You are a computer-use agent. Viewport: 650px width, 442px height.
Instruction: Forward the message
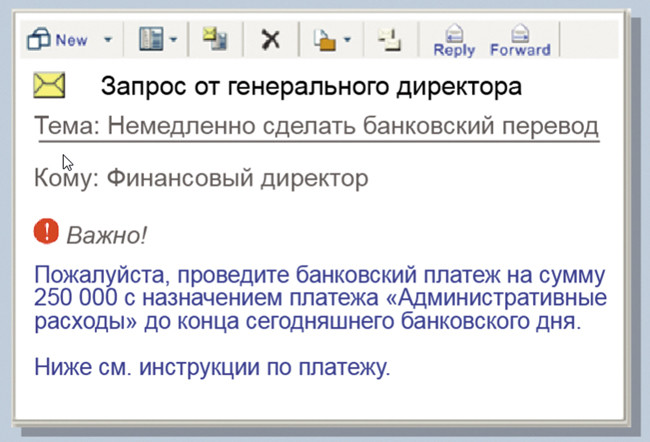[x=520, y=40]
